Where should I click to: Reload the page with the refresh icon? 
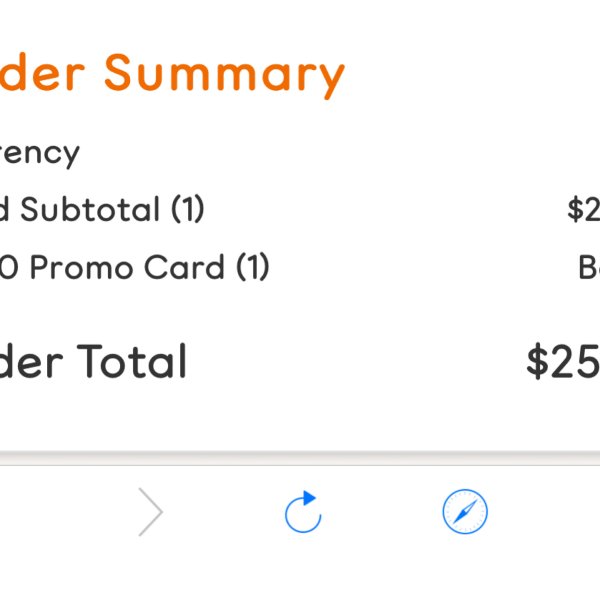tap(303, 512)
